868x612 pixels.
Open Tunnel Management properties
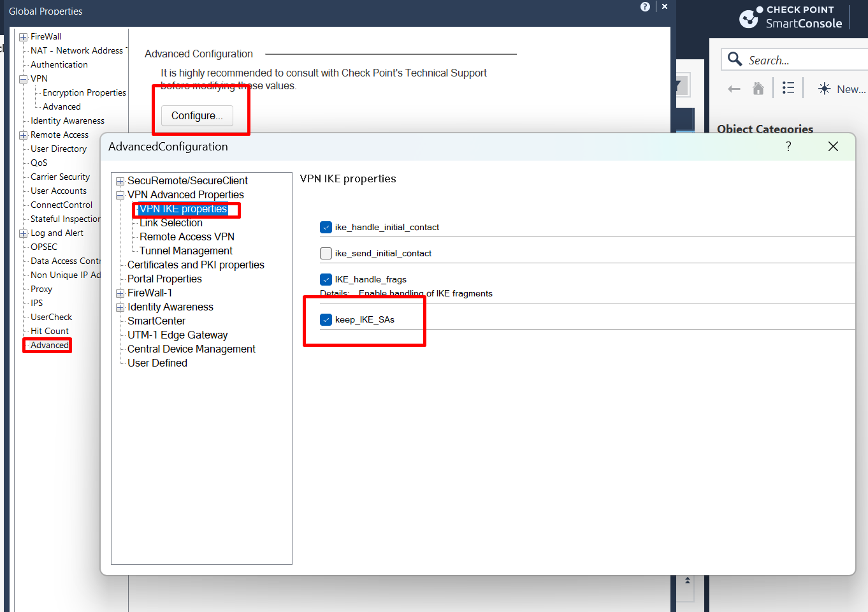point(185,251)
